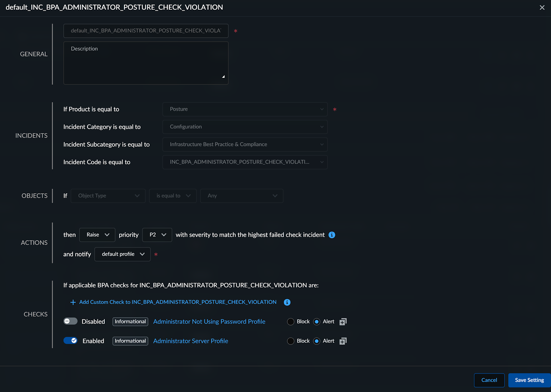Image resolution: width=551 pixels, height=392 pixels.
Task: Click info icon beside Add Custom Check
Action: click(287, 302)
